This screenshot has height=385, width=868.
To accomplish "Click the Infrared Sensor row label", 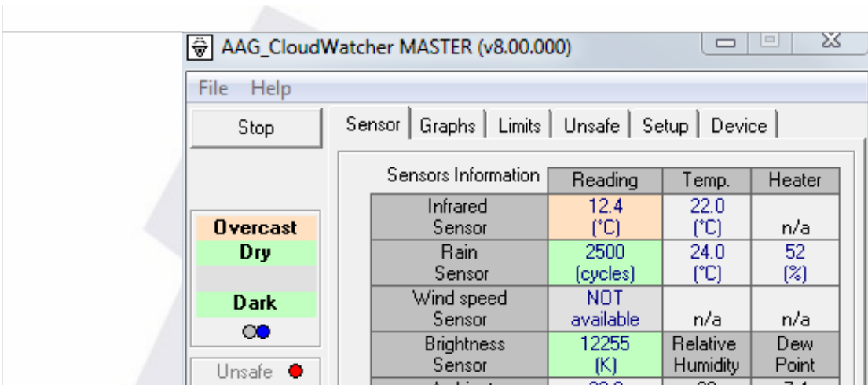I will click(459, 217).
